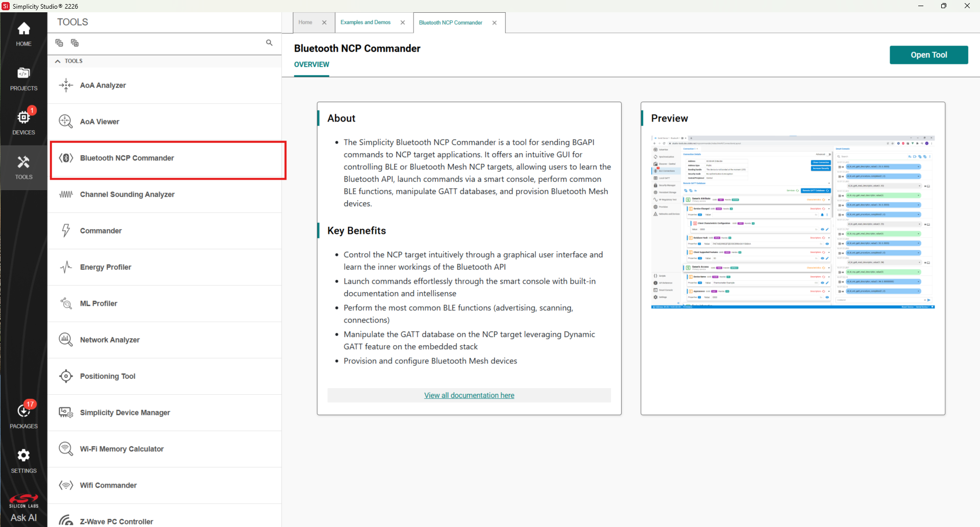
Task: Open the Projects sidebar section
Action: (23, 79)
